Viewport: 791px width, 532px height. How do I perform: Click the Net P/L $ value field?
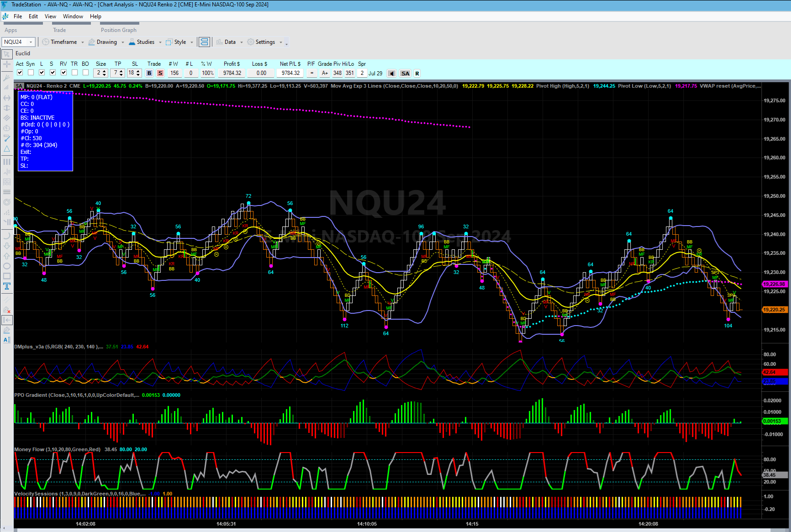290,73
